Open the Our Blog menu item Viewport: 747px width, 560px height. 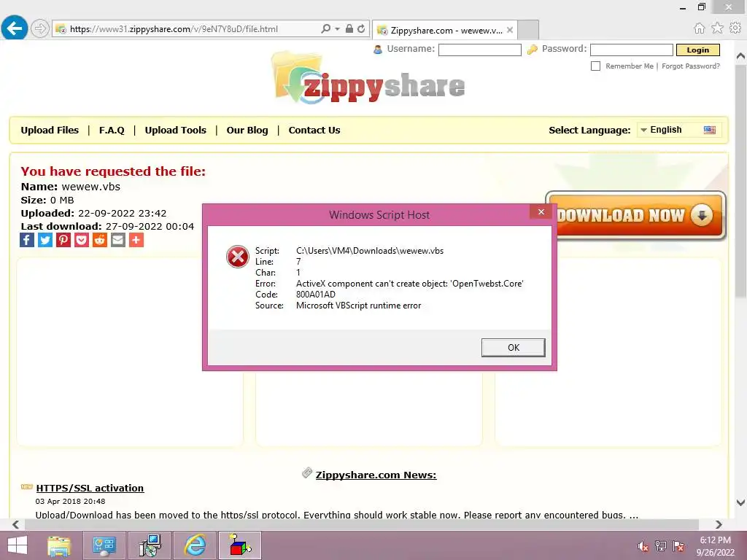247,130
